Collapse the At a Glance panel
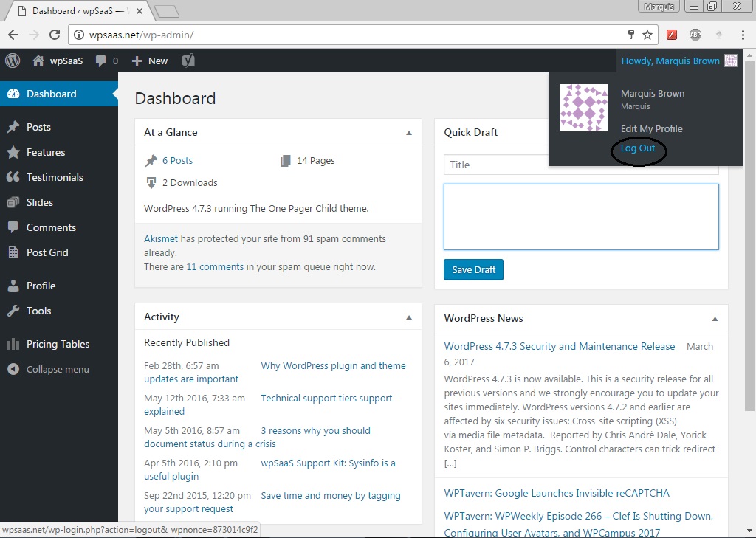 409,133
